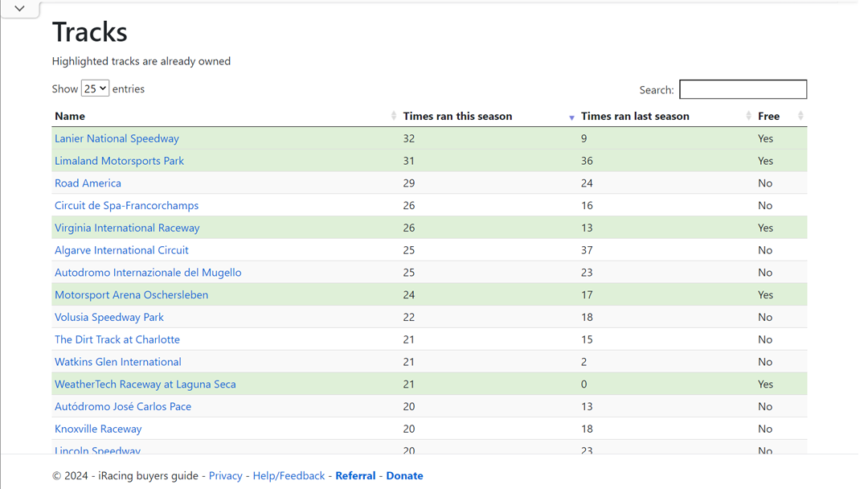Expand the collapsed chevron at top-left
This screenshot has width=868, height=489.
pyautogui.click(x=19, y=9)
